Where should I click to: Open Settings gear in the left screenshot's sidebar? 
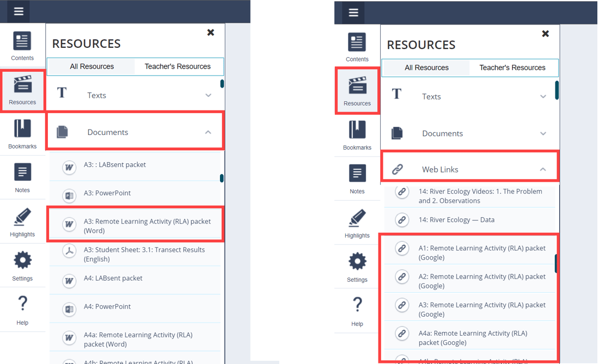(x=22, y=266)
